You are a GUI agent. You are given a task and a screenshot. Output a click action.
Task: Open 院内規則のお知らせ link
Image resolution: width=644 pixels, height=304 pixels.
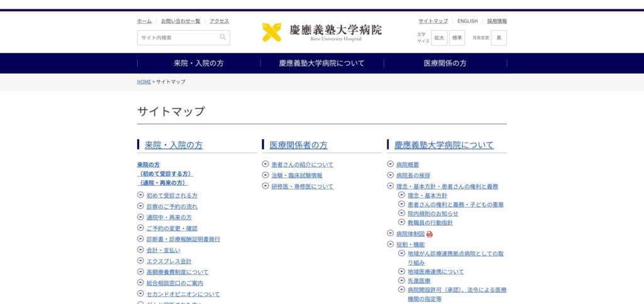pos(433,213)
